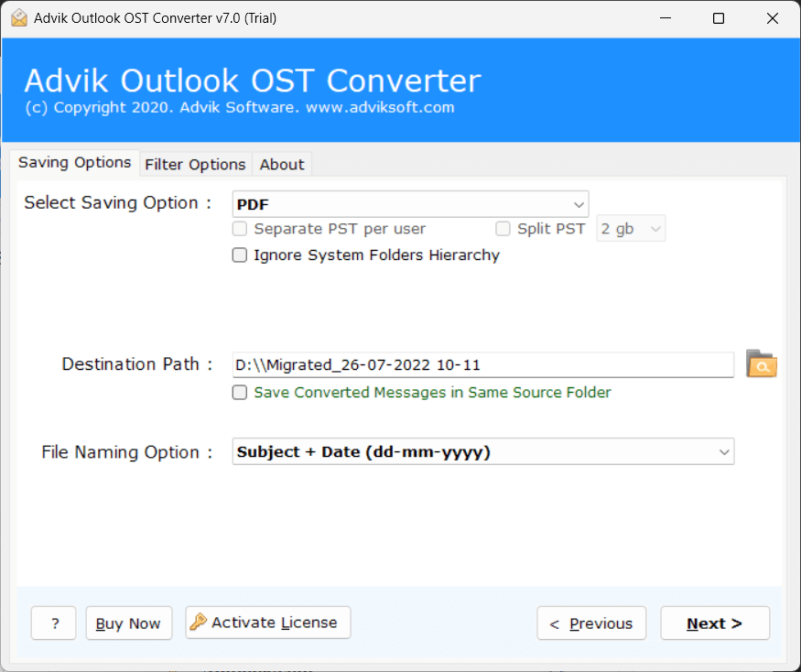Check Save Converted Messages in Same Source Folder
This screenshot has height=672, width=801.
tap(240, 392)
